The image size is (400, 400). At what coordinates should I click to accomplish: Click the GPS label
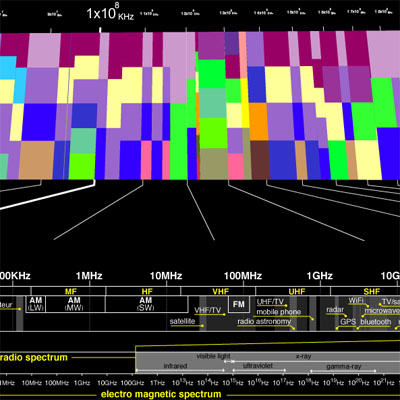[348, 322]
